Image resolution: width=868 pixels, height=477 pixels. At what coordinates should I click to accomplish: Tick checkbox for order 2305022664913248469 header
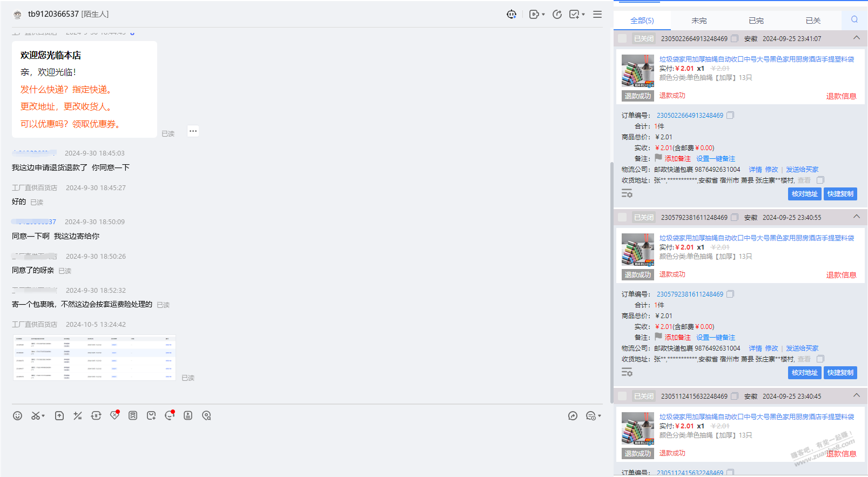click(x=622, y=38)
